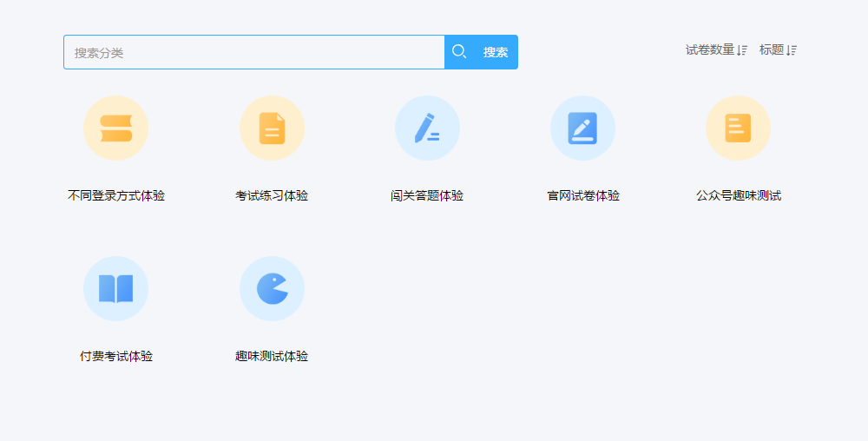This screenshot has width=868, height=441.
Task: Click the sort arrow icon beside 标题
Action: [792, 50]
